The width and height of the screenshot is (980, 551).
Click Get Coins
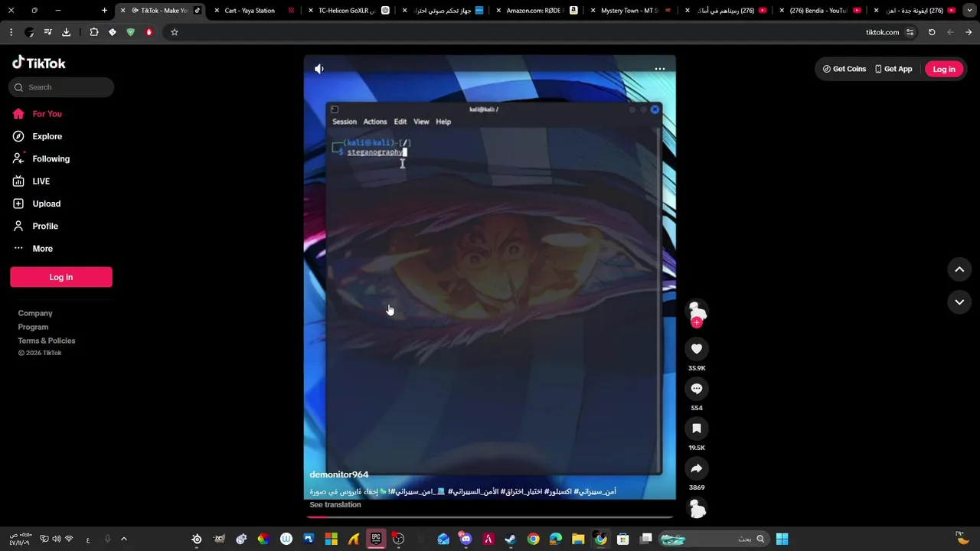coord(844,69)
